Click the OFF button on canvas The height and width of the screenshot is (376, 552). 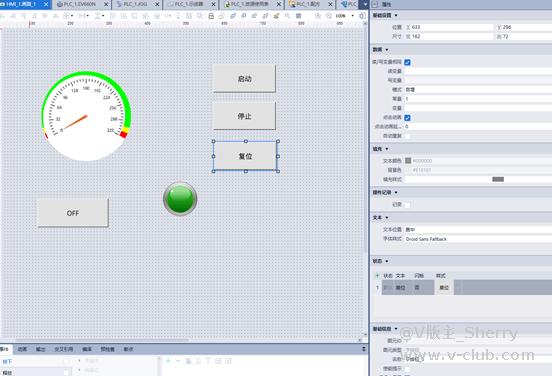pos(73,213)
